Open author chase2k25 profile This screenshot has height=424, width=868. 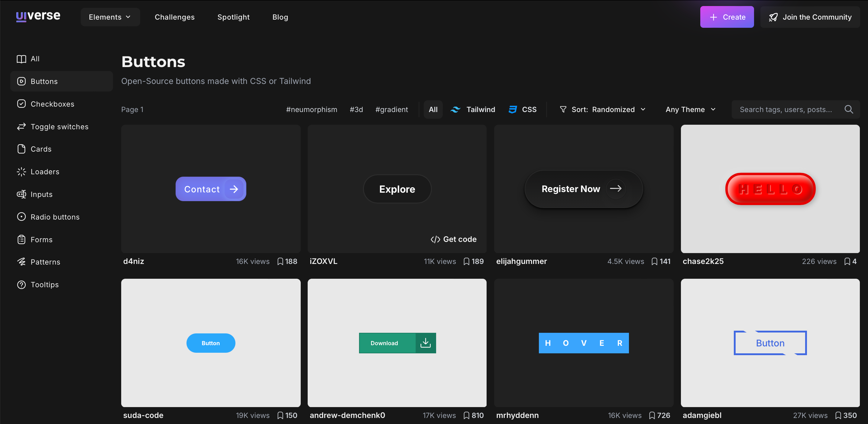pyautogui.click(x=703, y=261)
